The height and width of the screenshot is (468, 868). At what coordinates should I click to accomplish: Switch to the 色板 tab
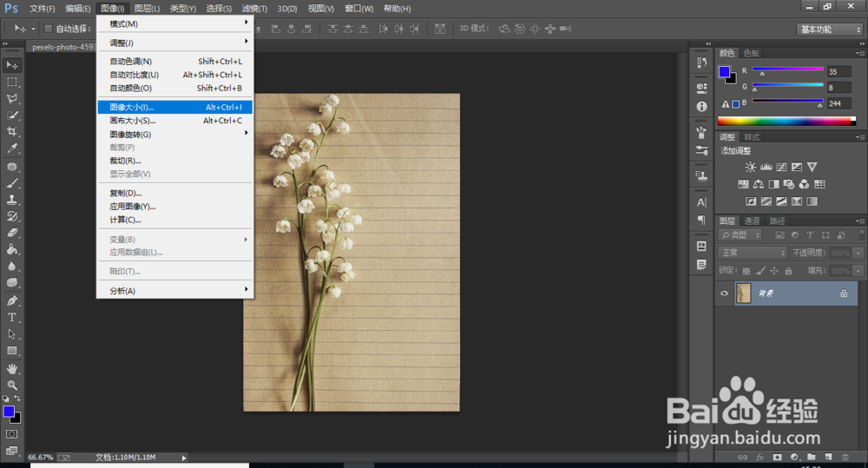752,53
